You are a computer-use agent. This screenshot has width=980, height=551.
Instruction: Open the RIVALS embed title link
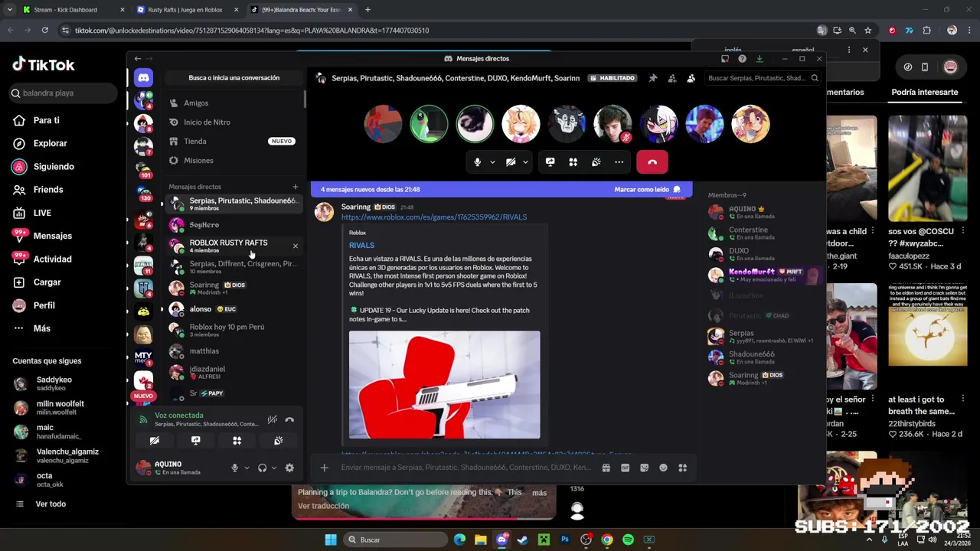click(x=361, y=246)
